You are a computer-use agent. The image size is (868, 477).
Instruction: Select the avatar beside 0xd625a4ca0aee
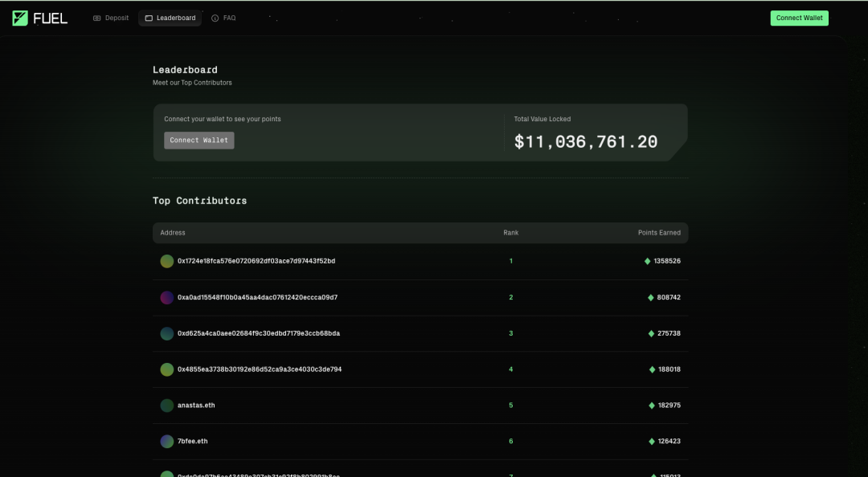167,333
